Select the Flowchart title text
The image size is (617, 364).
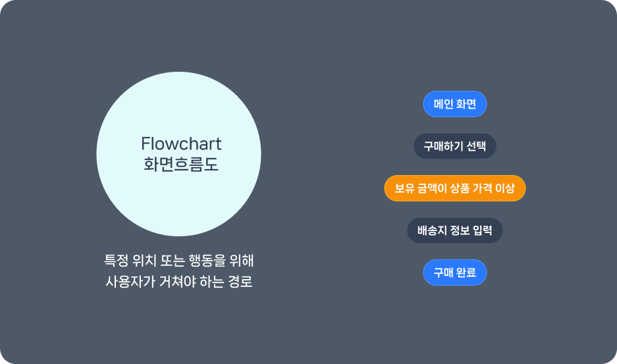(181, 143)
